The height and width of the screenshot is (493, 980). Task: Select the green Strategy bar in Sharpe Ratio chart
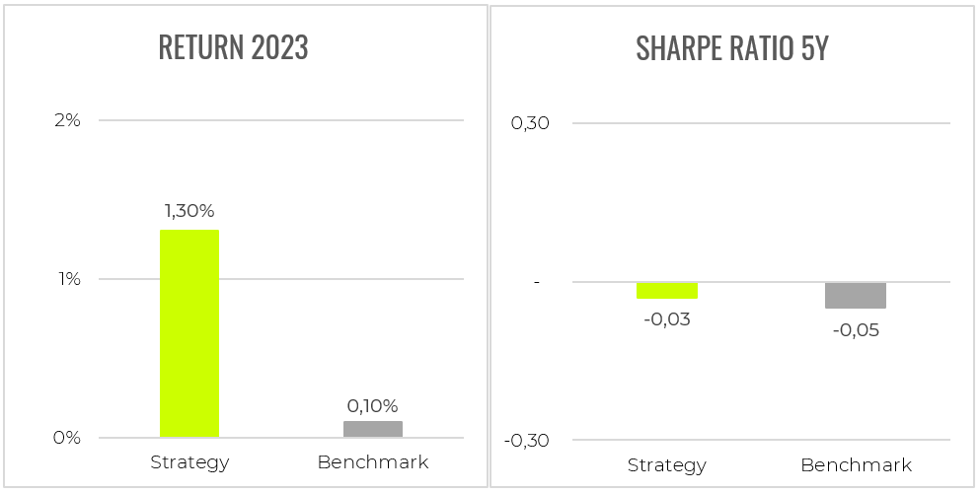click(x=667, y=290)
